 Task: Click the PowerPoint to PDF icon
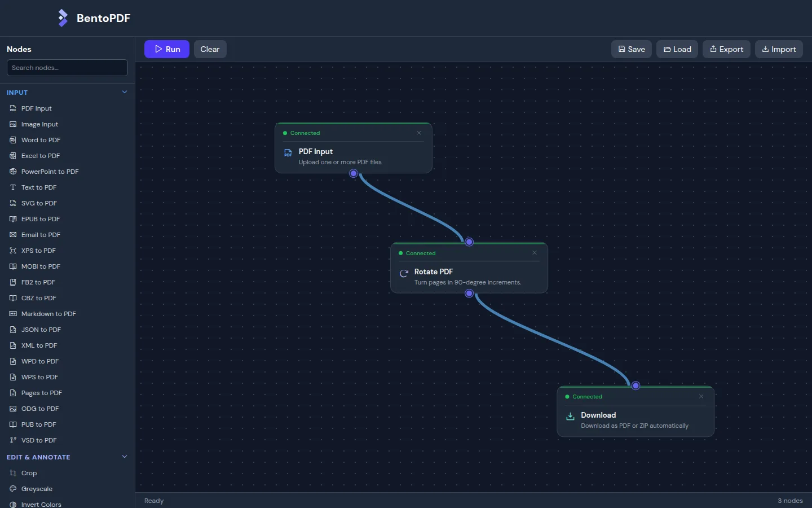coord(13,172)
